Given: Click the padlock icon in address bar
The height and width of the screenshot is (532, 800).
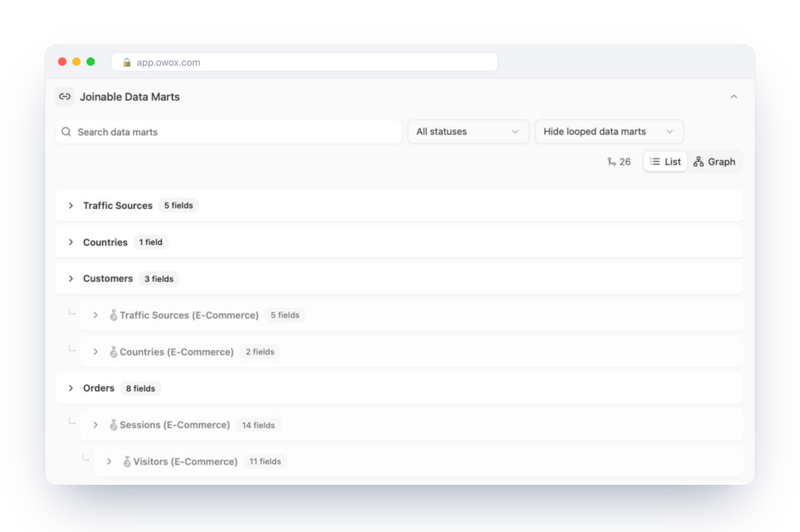Looking at the screenshot, I should pos(127,62).
